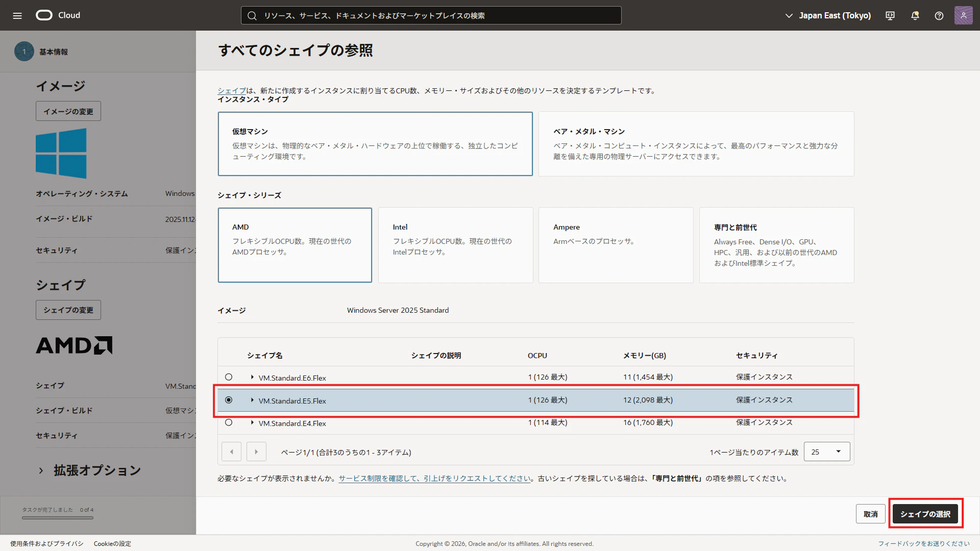This screenshot has width=980, height=551.
Task: Click the AMD logo image
Action: tap(74, 345)
